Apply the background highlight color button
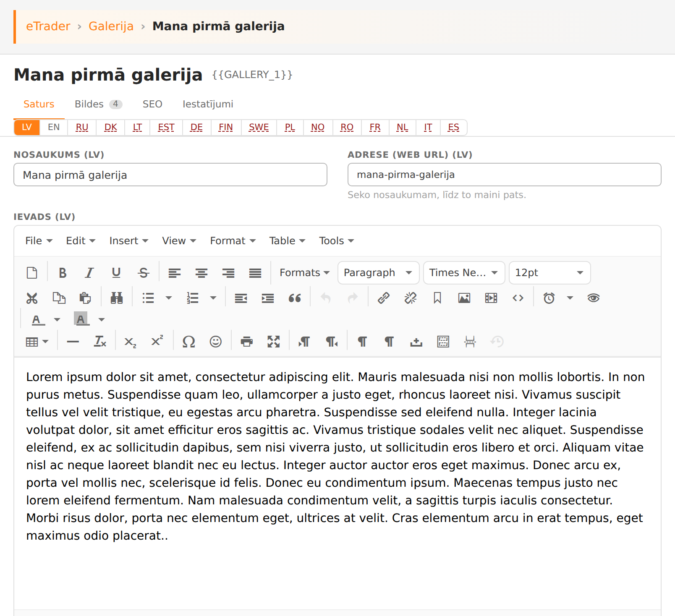The image size is (675, 616). (x=81, y=320)
